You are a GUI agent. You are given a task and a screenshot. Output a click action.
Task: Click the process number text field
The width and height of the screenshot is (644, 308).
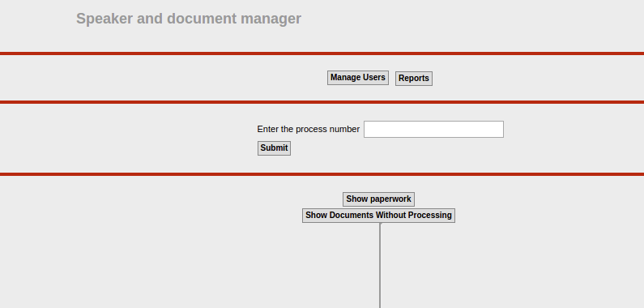click(433, 129)
